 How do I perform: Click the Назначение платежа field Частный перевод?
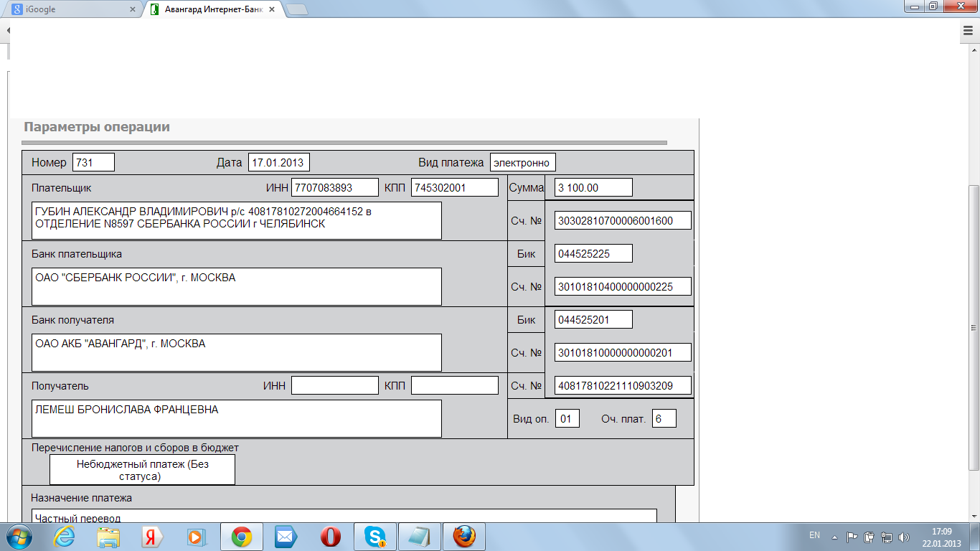[344, 516]
